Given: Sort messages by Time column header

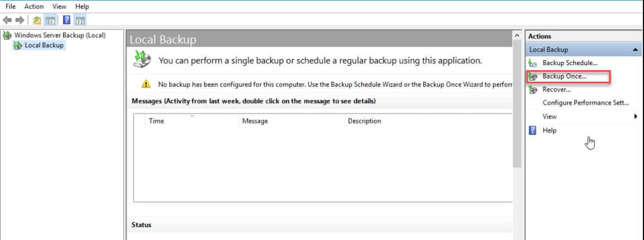Looking at the screenshot, I should [191, 121].
